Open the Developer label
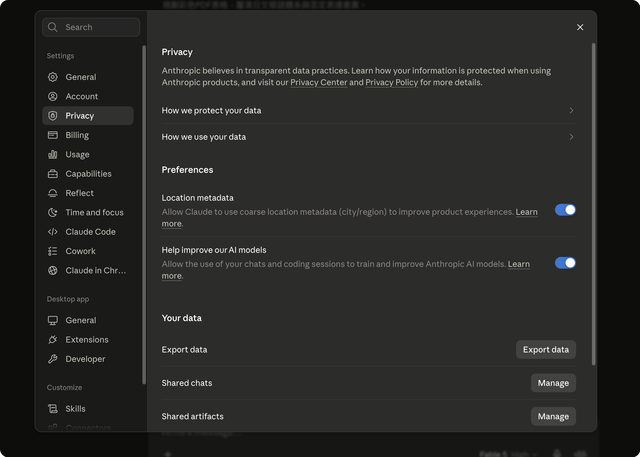 point(85,359)
